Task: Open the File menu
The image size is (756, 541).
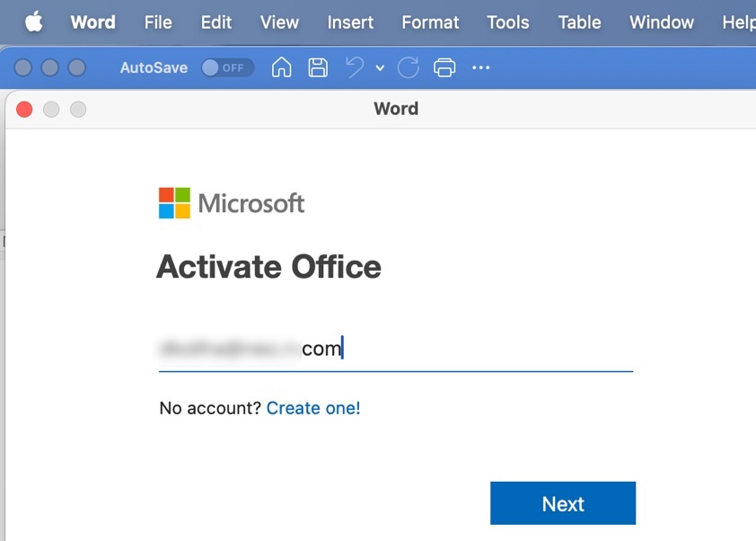Action: [158, 22]
